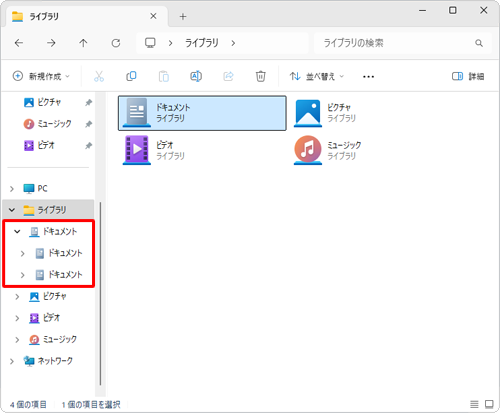Collapse the ライブラリ tree node
Viewport: 500px width, 413px height.
[x=12, y=210]
